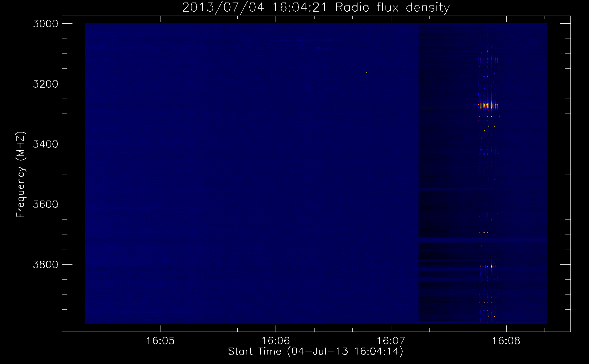Viewport: 589px width, 364px height.
Task: Click the 16:08 time tick label
Action: (506, 341)
